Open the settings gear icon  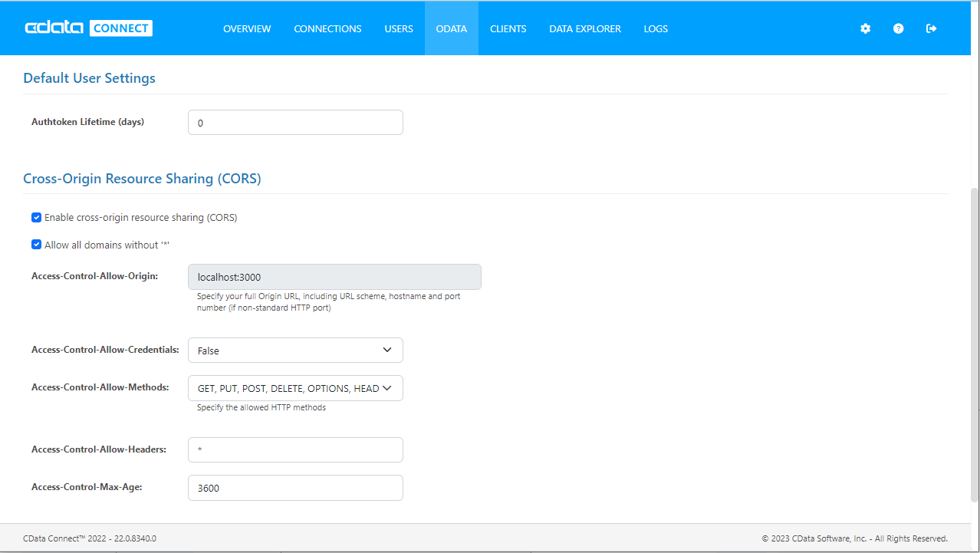click(x=865, y=28)
